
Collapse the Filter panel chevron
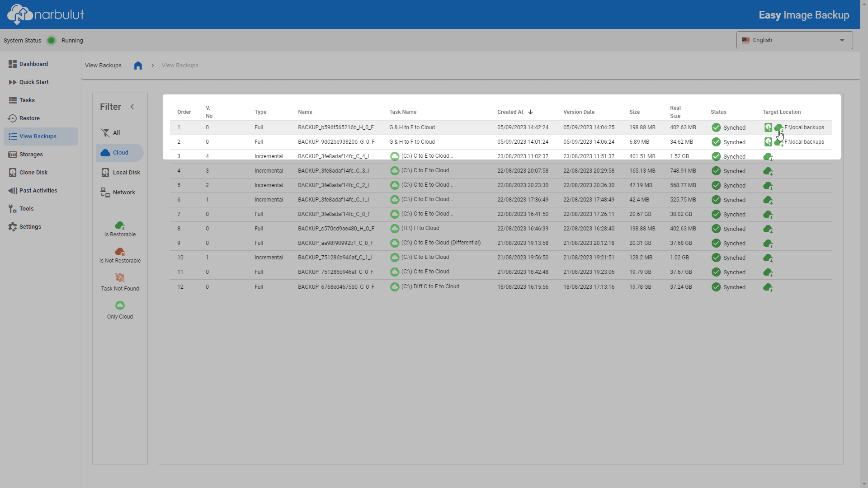point(132,107)
